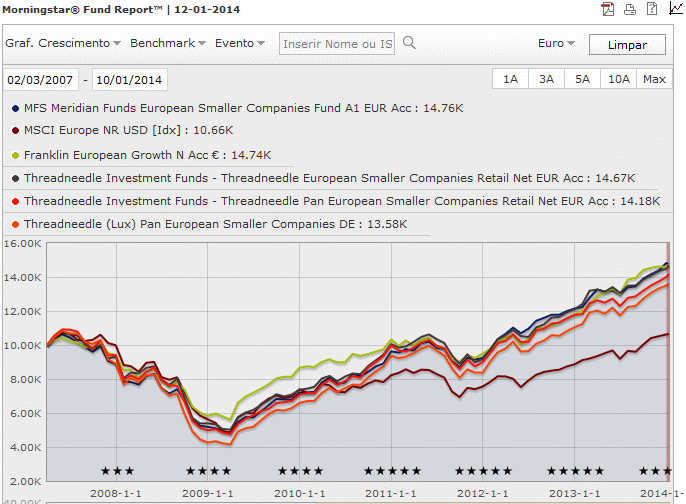
Task: Choose the 10A time range
Action: coord(619,79)
